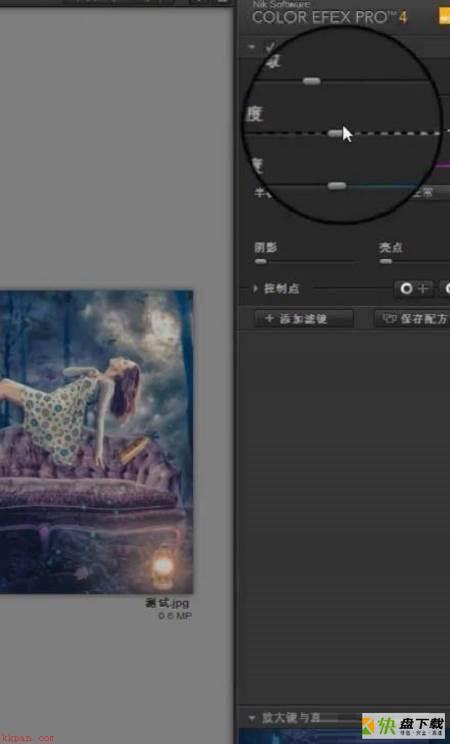
Task: Click the 0.6 MP image size text
Action: (175, 616)
